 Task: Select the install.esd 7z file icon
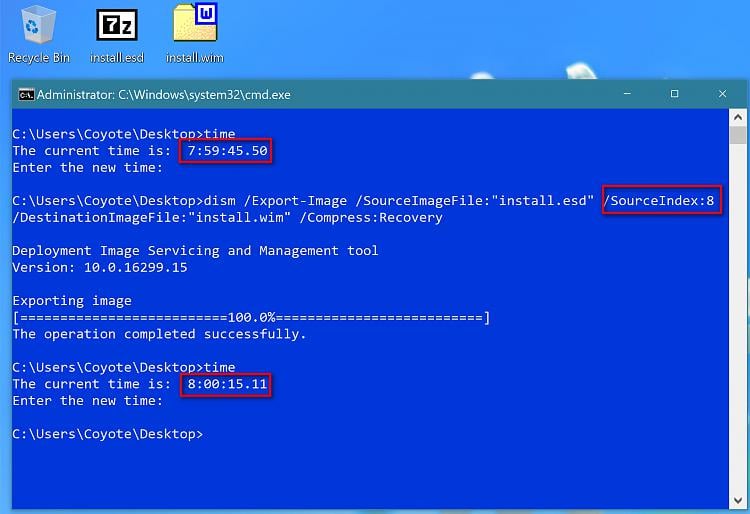pyautogui.click(x=117, y=36)
